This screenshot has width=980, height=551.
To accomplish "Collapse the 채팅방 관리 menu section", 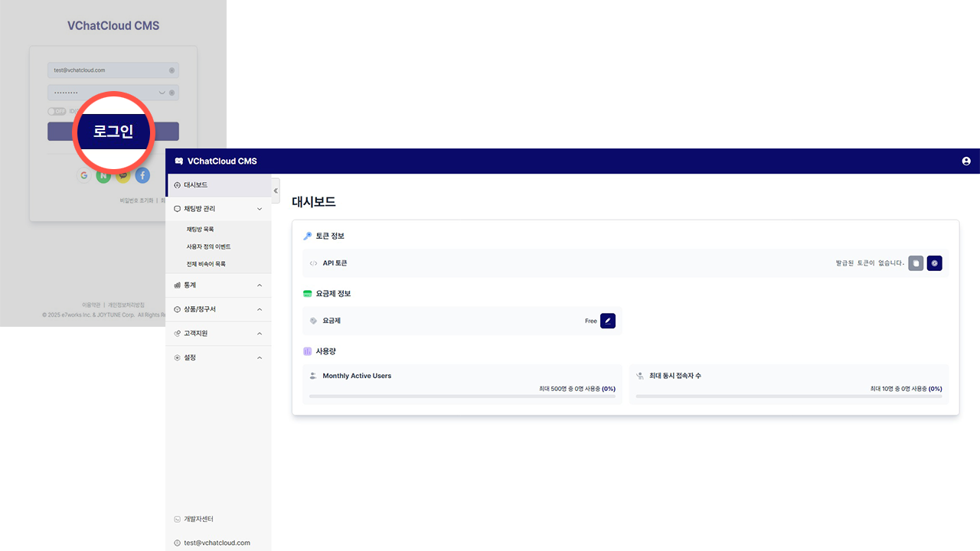I will click(260, 209).
